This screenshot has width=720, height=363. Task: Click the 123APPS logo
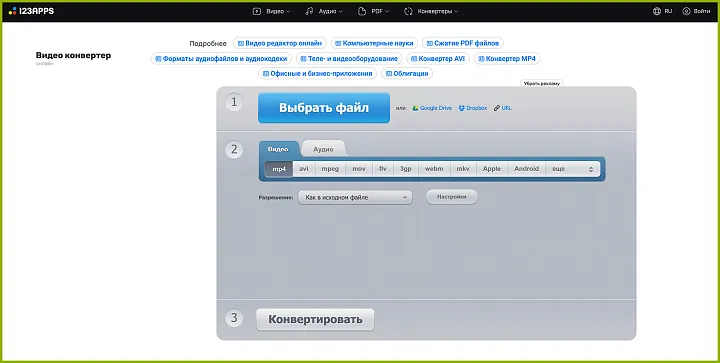pos(31,11)
